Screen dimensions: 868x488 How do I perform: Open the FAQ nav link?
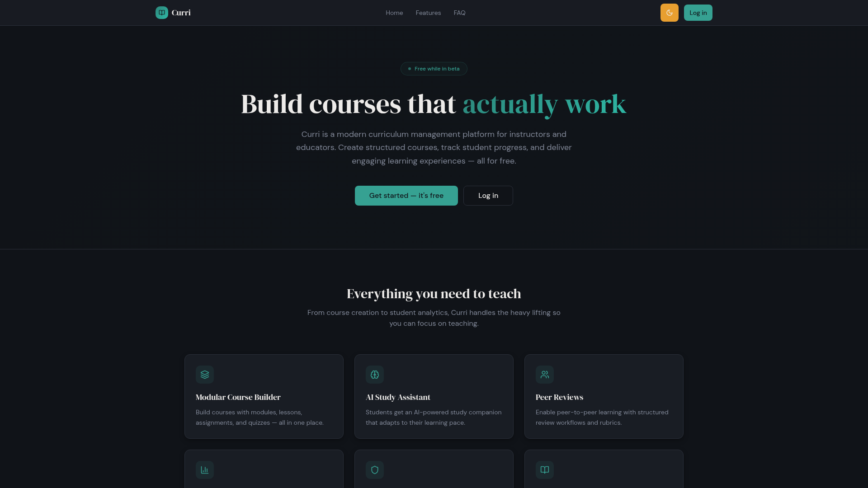(x=459, y=13)
